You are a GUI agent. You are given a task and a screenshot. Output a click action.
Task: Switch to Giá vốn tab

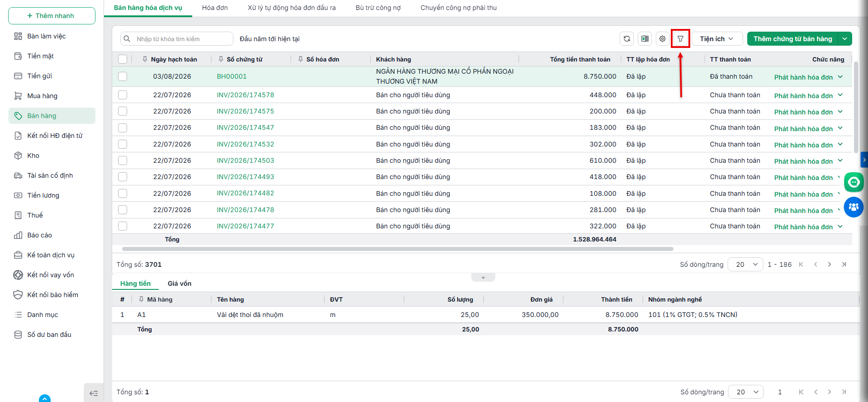(x=180, y=284)
